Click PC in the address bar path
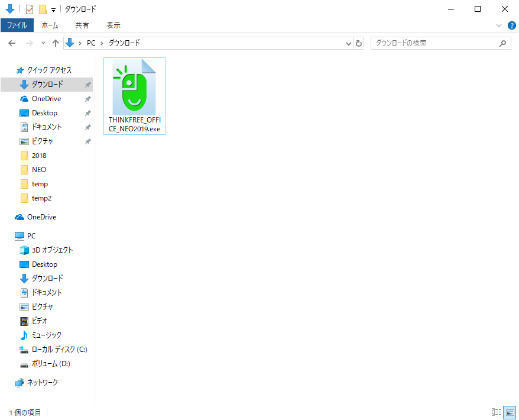The height and width of the screenshot is (420, 519). [91, 43]
